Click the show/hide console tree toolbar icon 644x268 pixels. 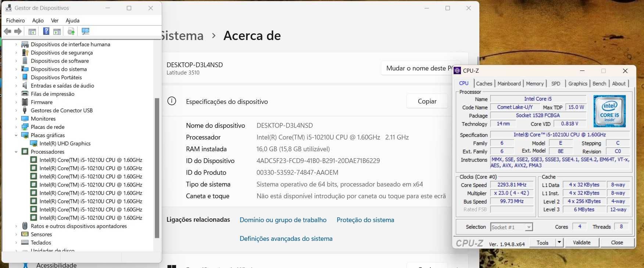click(32, 32)
